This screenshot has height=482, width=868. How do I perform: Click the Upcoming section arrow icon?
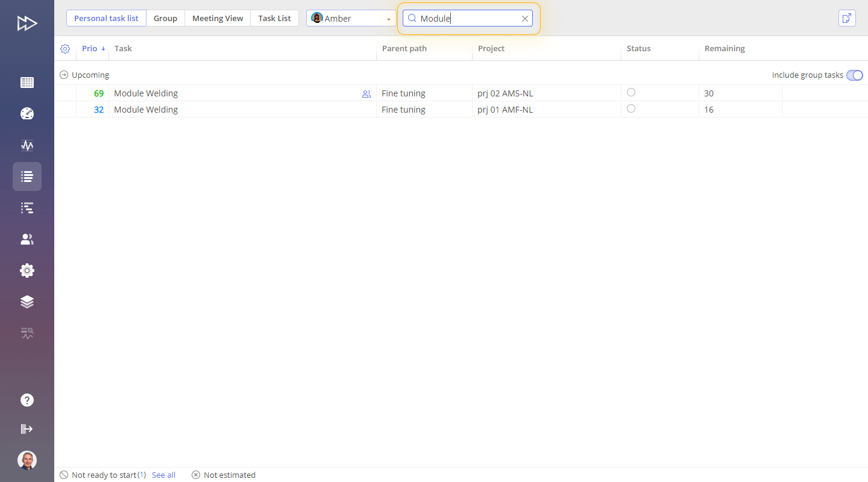[x=64, y=75]
